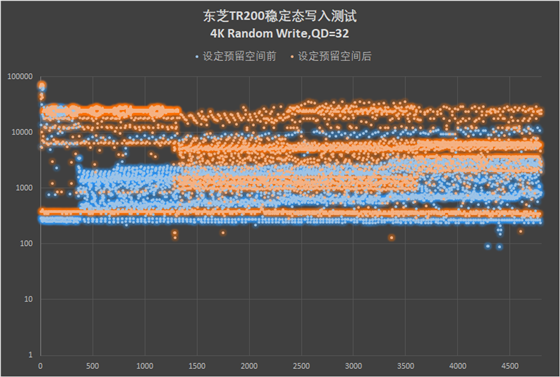Screen dimensions: 560x377
Task: Click the subtitle 4K Random Write,QD=32
Action: tap(280, 34)
